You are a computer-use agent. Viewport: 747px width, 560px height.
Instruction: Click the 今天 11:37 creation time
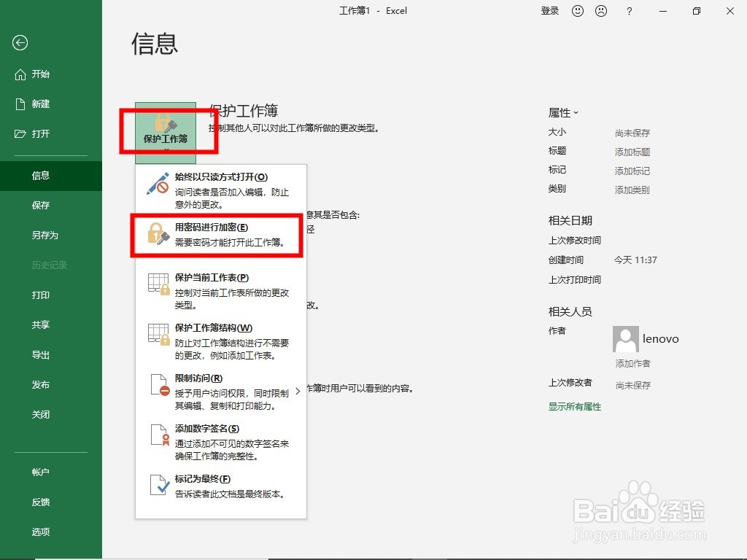pos(635,260)
